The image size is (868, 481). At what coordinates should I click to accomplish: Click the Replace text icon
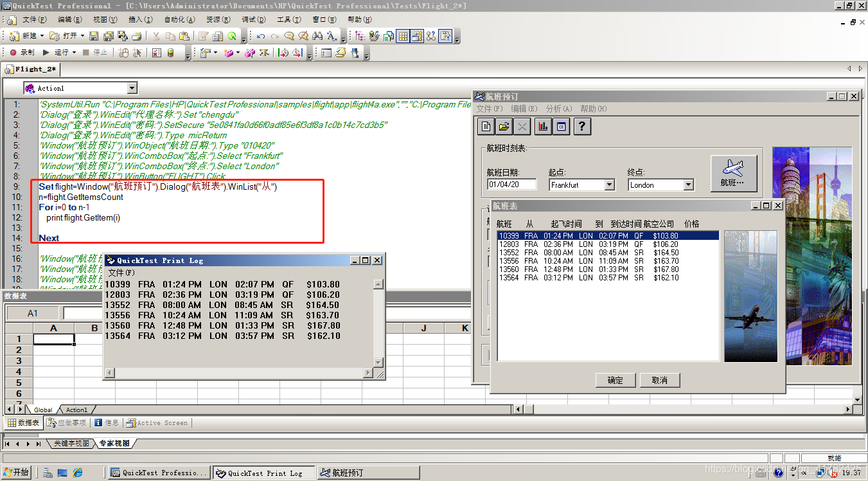(332, 36)
